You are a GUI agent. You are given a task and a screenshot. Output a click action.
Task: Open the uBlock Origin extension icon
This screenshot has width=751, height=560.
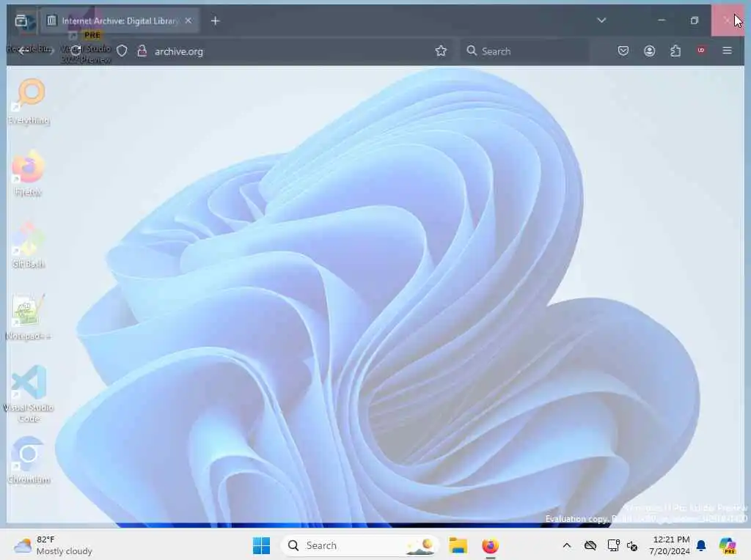701,51
